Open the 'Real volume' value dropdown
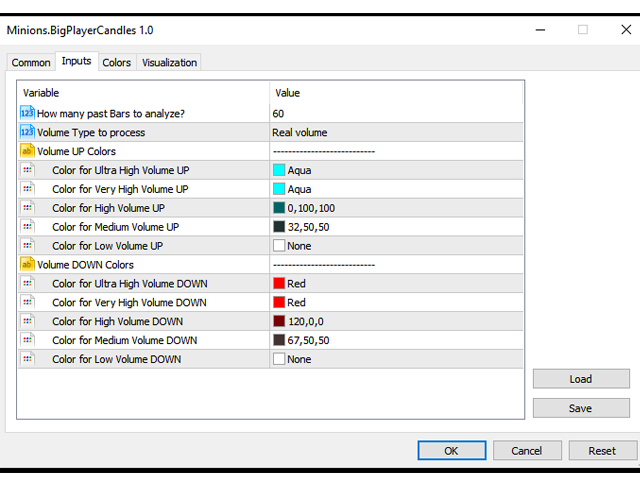The height and width of the screenshot is (480, 640). click(x=396, y=132)
